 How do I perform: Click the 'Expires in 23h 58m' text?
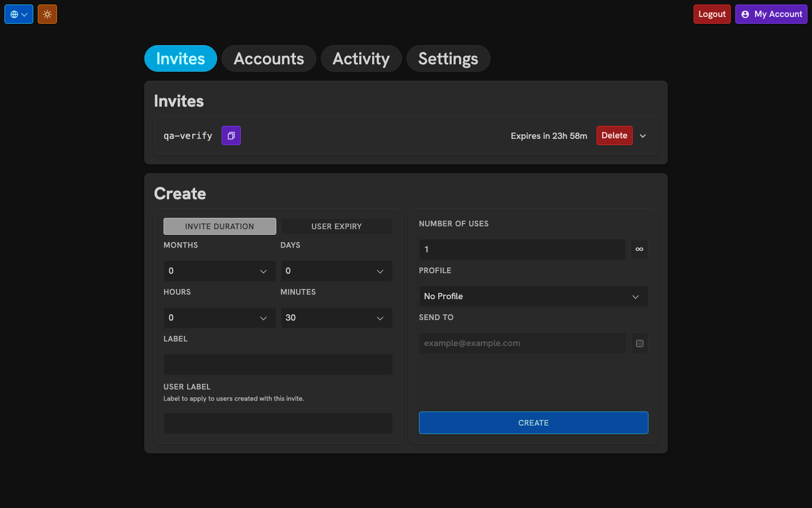(x=549, y=136)
